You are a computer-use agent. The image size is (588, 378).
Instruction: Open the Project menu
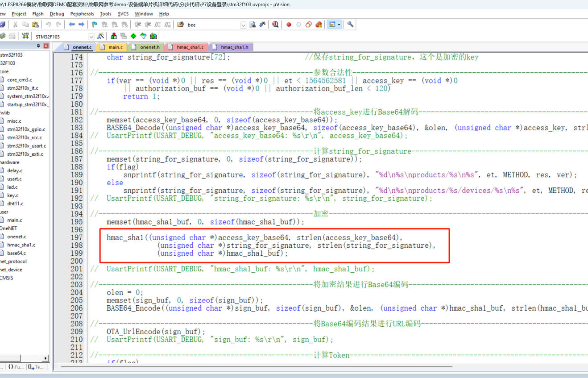[19, 14]
